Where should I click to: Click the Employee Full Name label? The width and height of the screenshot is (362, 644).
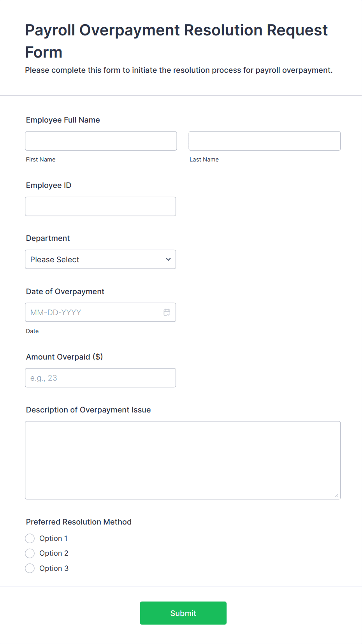63,120
